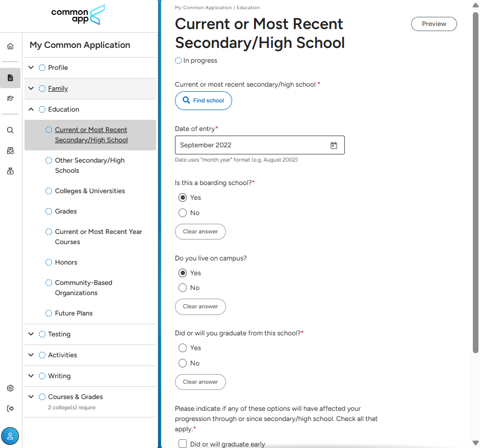Check the Did or will graduate early box

183,444
